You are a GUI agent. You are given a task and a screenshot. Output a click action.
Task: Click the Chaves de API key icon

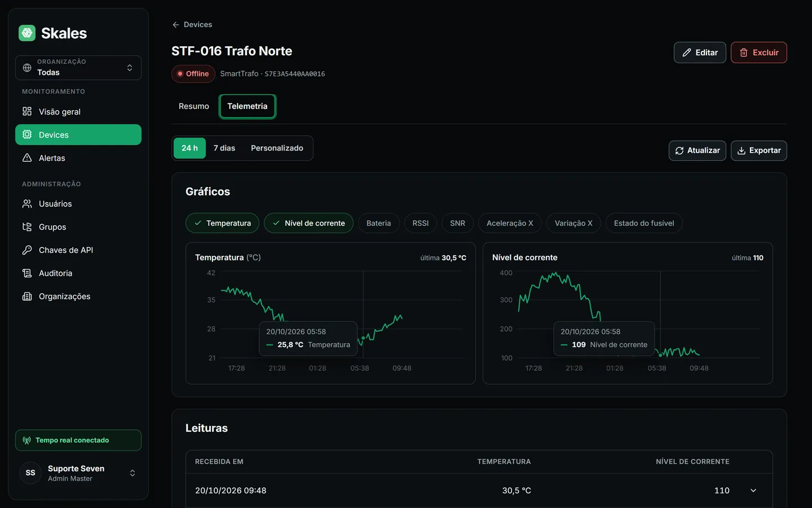pos(27,249)
